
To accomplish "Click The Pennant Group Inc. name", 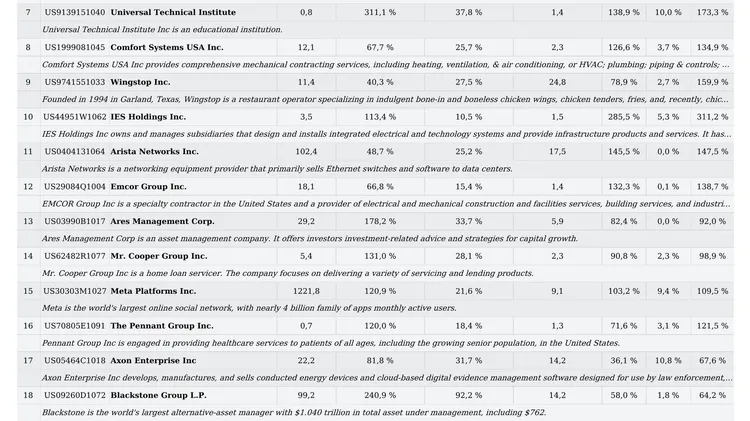I will tap(162, 326).
